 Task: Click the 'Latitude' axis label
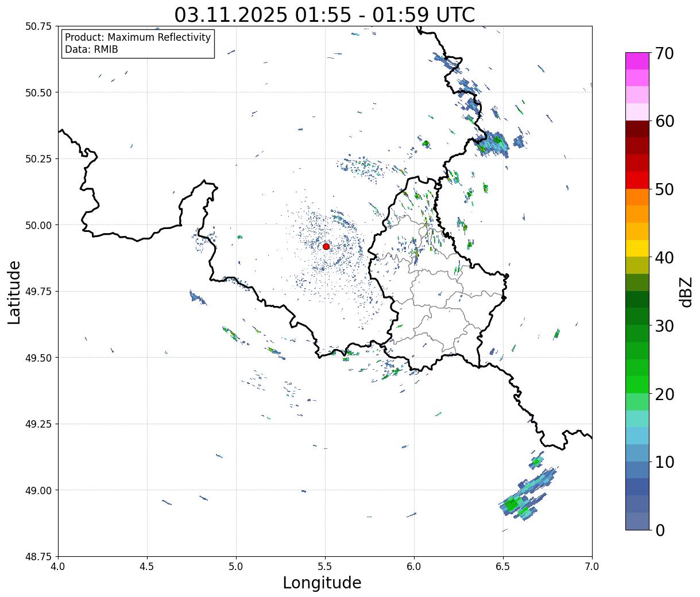[14, 292]
